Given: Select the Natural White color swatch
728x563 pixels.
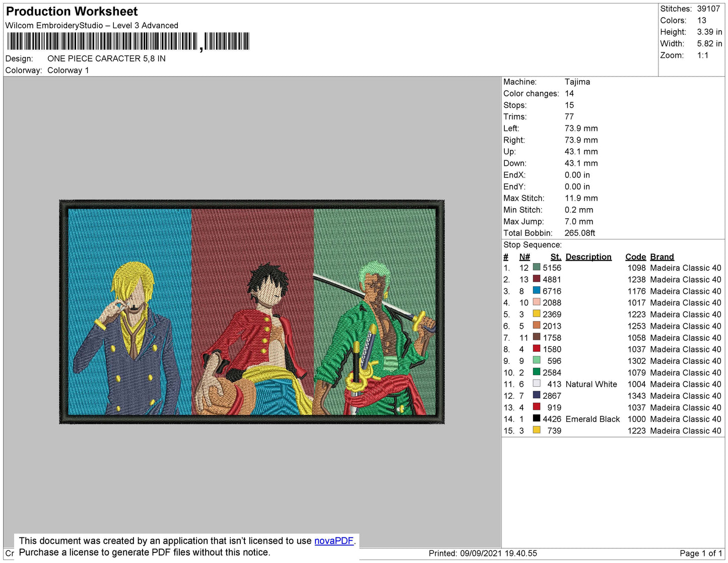Looking at the screenshot, I should (x=537, y=384).
